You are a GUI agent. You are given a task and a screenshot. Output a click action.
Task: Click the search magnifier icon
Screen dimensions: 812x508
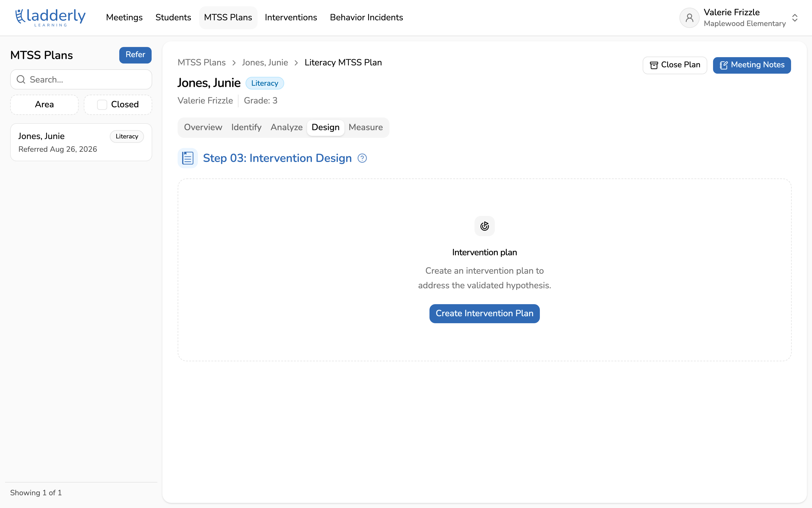(21, 80)
